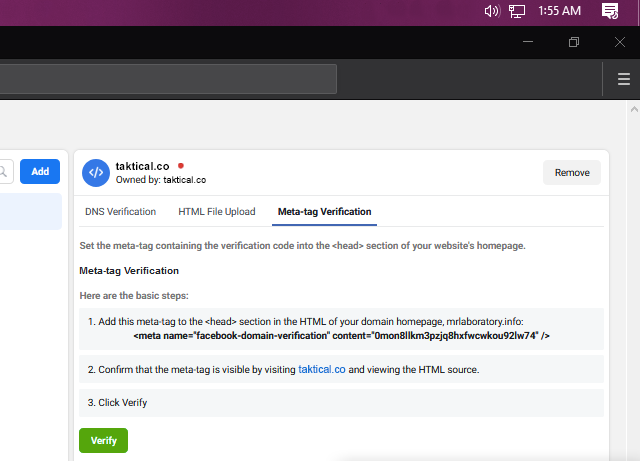Select the highlighted domain list item
Viewport: 640px width, 461px height.
click(x=31, y=212)
